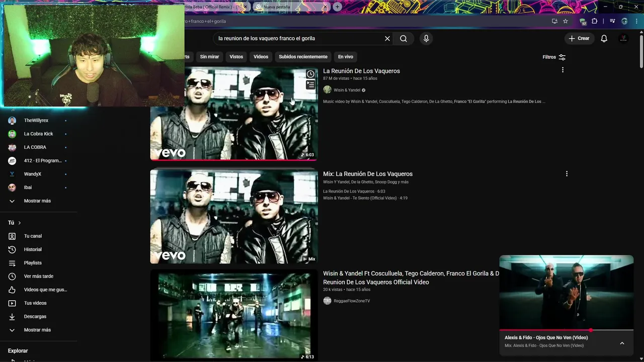
Task: Expand the miniplayer with chevron up arrow
Action: coord(622,343)
